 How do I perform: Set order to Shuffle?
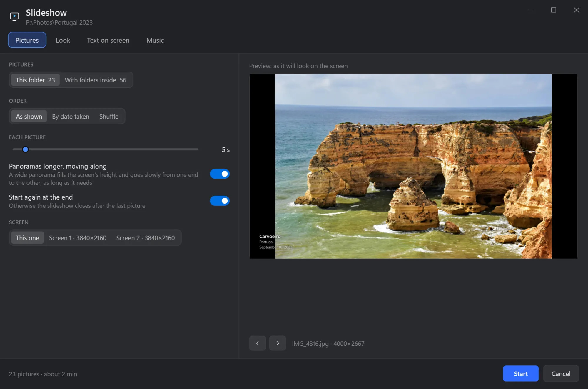pos(109,117)
